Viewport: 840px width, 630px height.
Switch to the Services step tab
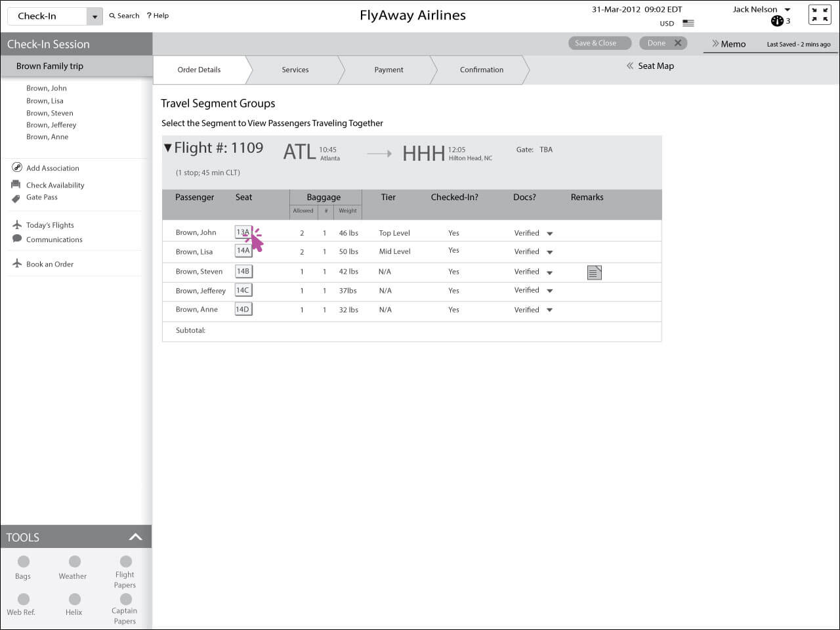[295, 70]
